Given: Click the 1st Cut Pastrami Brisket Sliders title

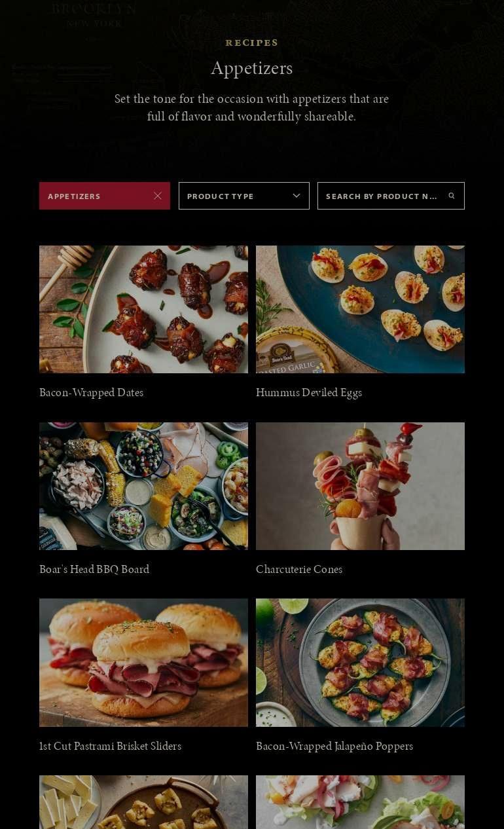Looking at the screenshot, I should (110, 746).
